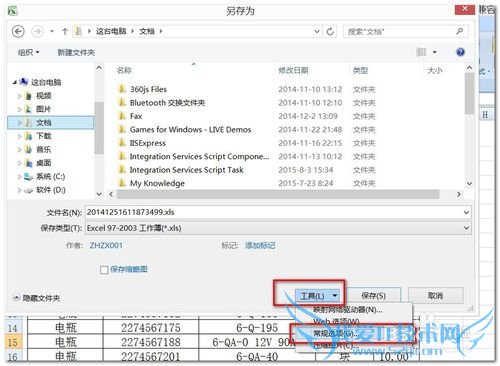Select 桌面 folder in sidebar
500x366 pixels.
click(43, 163)
